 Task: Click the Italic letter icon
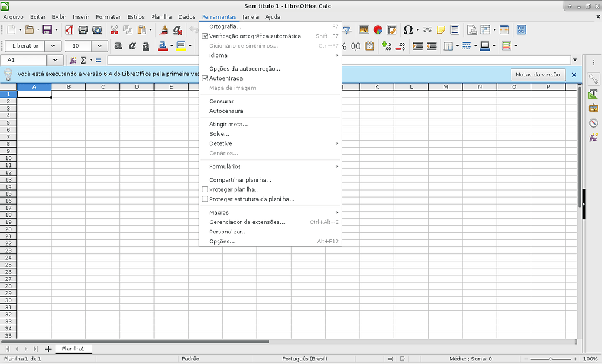coord(132,46)
